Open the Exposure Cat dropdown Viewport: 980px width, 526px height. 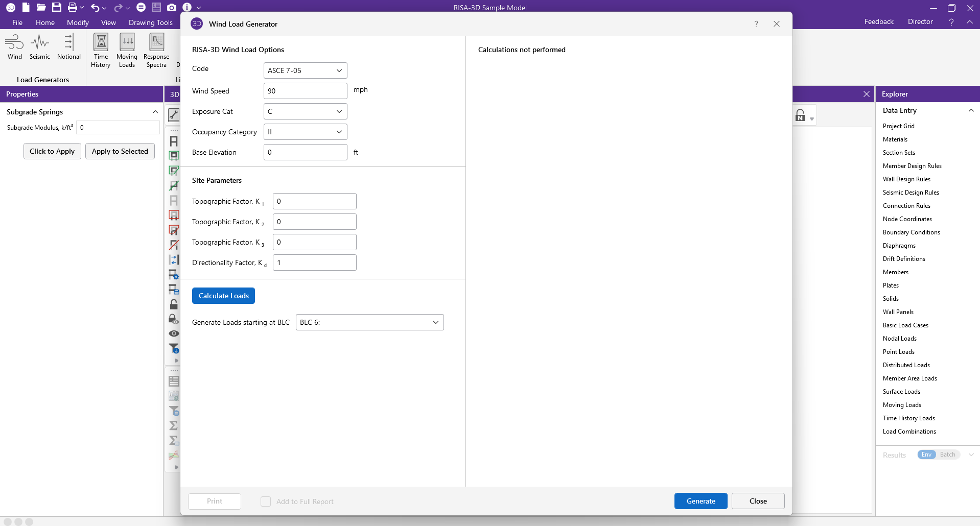click(x=306, y=111)
